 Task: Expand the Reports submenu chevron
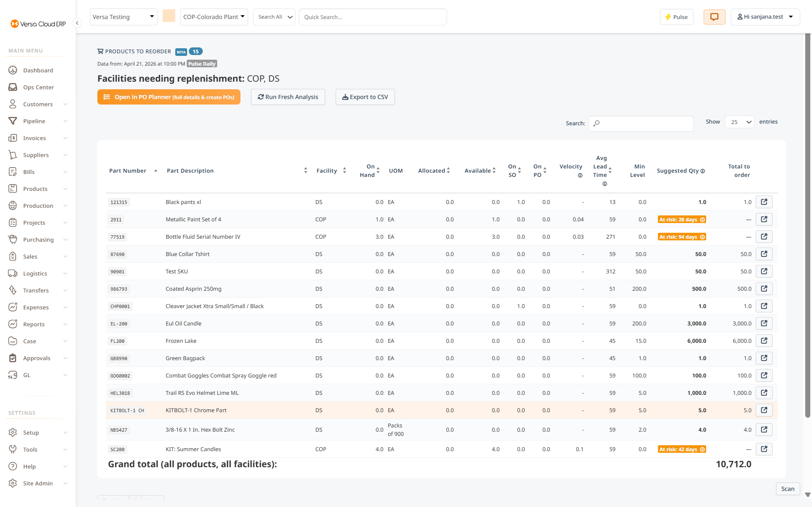[x=65, y=324]
